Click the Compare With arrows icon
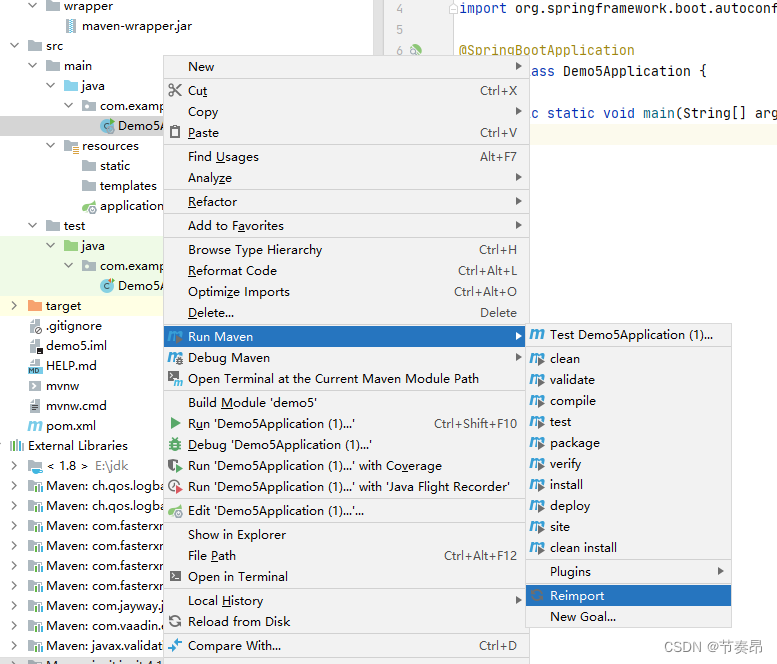 coord(175,645)
